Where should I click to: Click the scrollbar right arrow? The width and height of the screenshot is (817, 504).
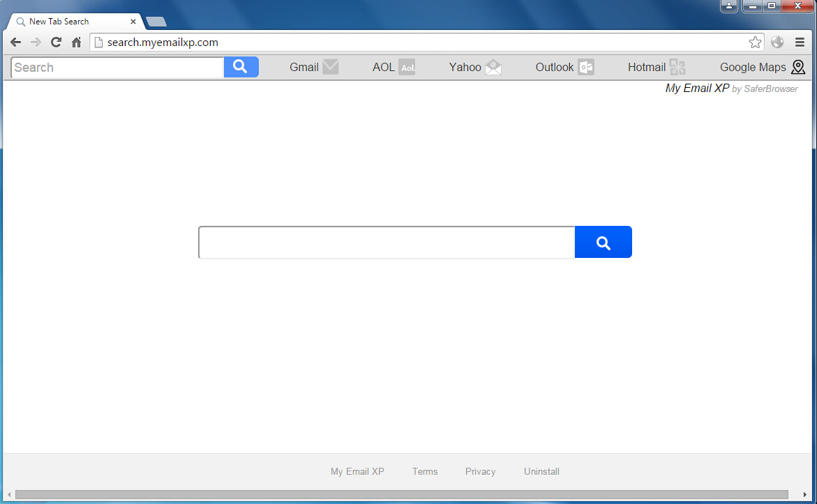pos(805,494)
